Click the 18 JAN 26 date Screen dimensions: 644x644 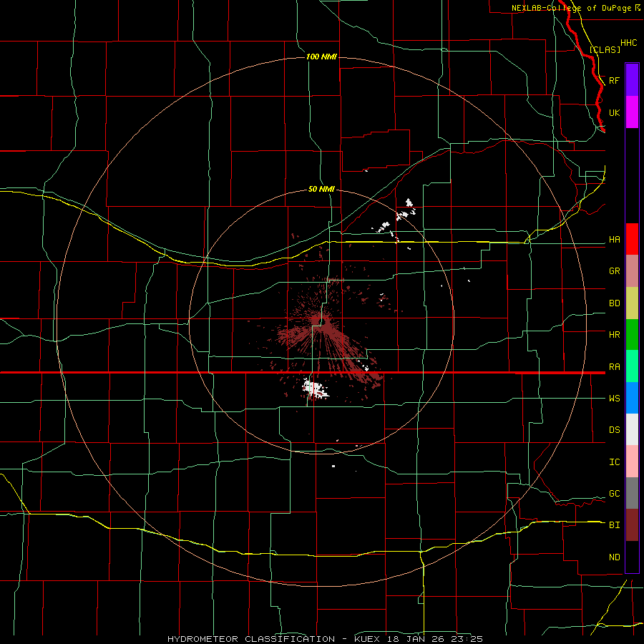click(x=415, y=639)
